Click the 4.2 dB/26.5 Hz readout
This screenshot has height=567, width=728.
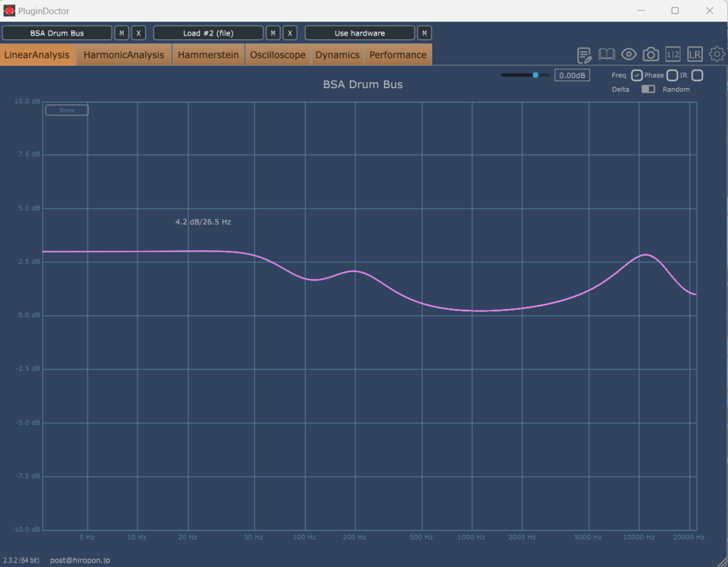tap(203, 222)
